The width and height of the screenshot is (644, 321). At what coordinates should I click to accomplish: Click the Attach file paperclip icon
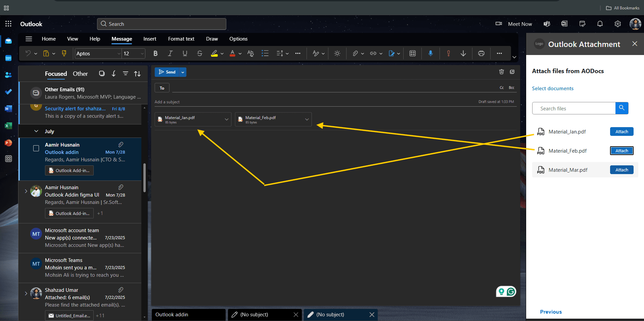pos(355,53)
